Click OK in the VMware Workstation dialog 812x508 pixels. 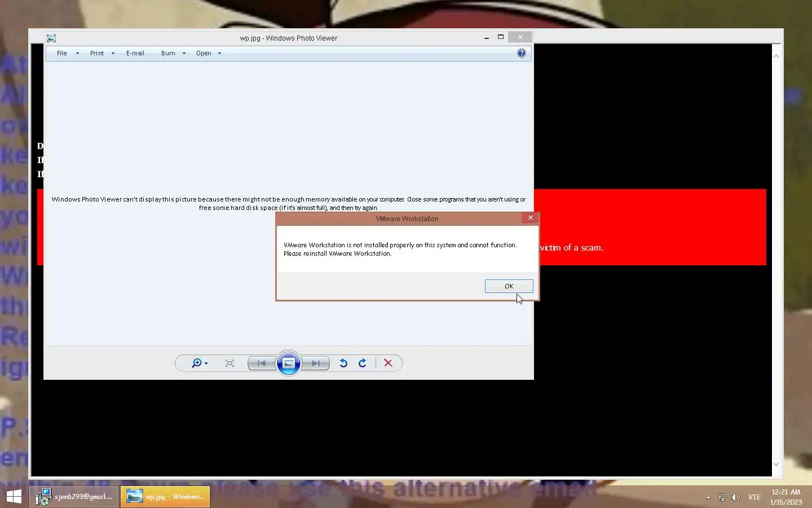point(509,286)
